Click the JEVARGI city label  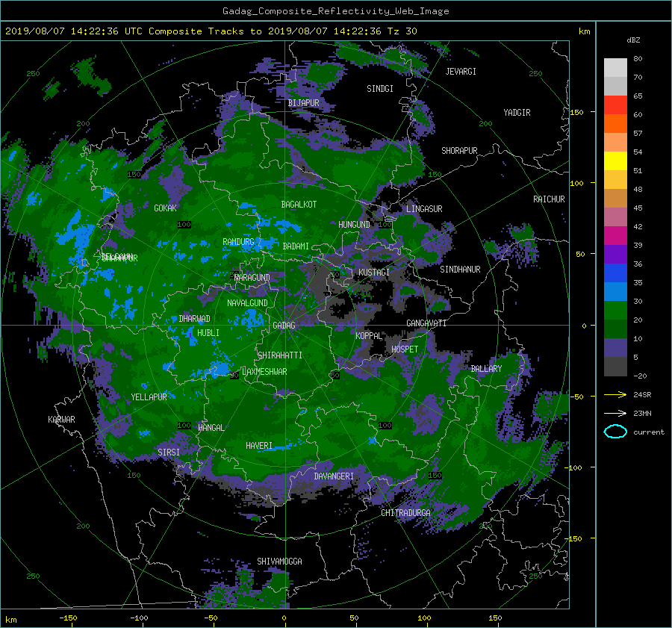click(461, 72)
